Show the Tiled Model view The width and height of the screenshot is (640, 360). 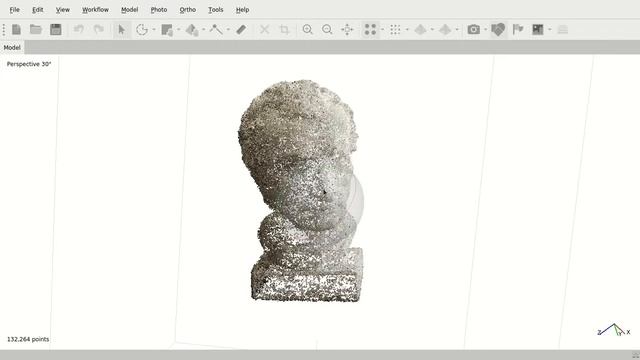click(x=445, y=29)
